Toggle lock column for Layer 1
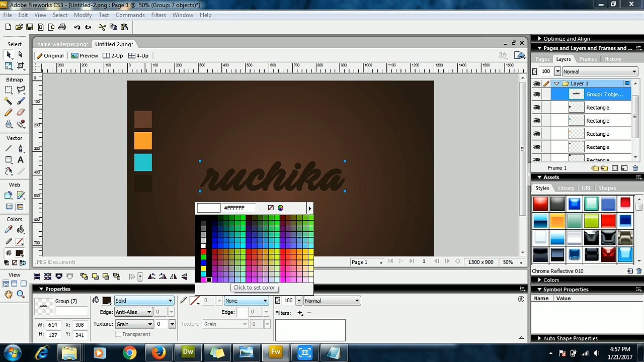Image resolution: width=644 pixels, height=362 pixels. tap(546, 83)
